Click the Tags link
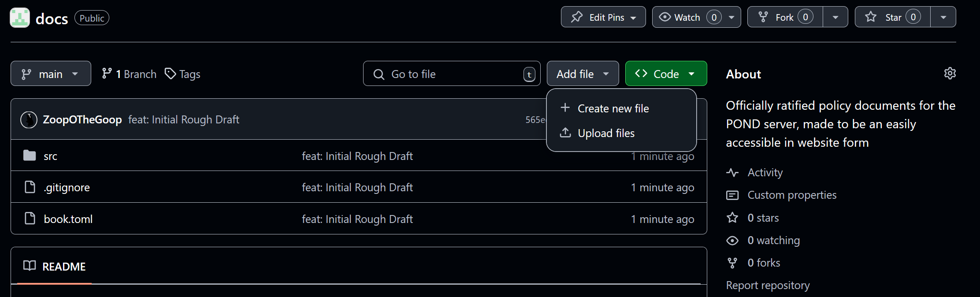980x297 pixels. pos(183,74)
